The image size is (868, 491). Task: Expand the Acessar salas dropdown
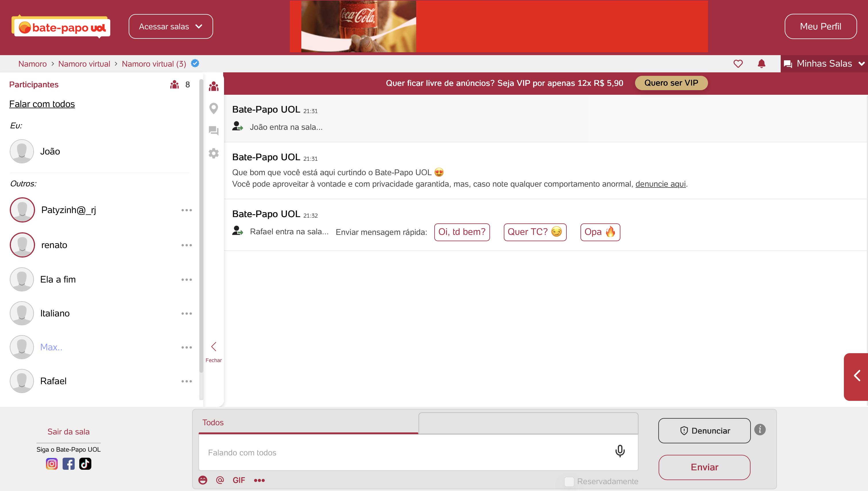tap(171, 26)
